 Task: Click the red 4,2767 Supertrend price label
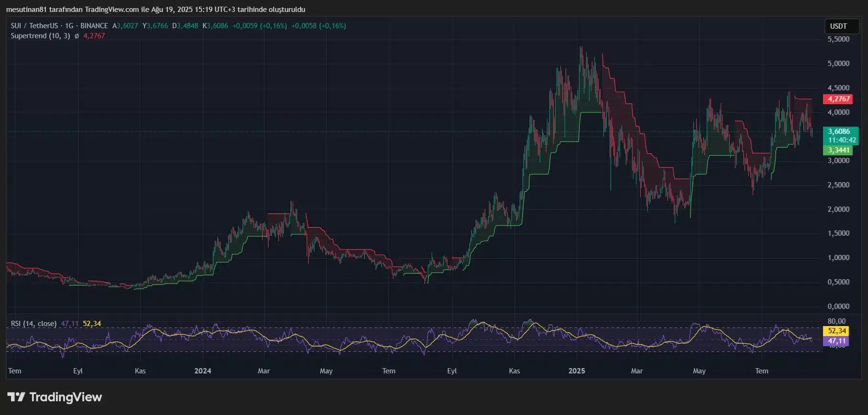pos(839,99)
